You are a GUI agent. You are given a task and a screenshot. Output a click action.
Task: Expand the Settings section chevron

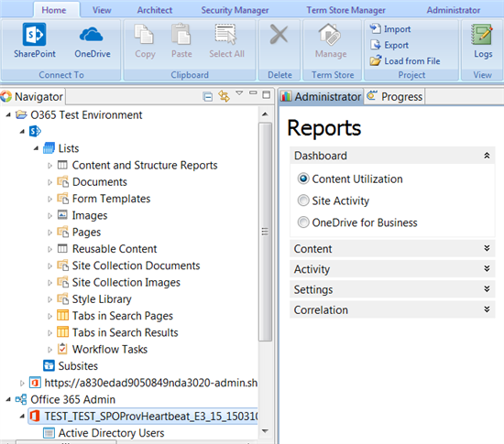click(487, 289)
